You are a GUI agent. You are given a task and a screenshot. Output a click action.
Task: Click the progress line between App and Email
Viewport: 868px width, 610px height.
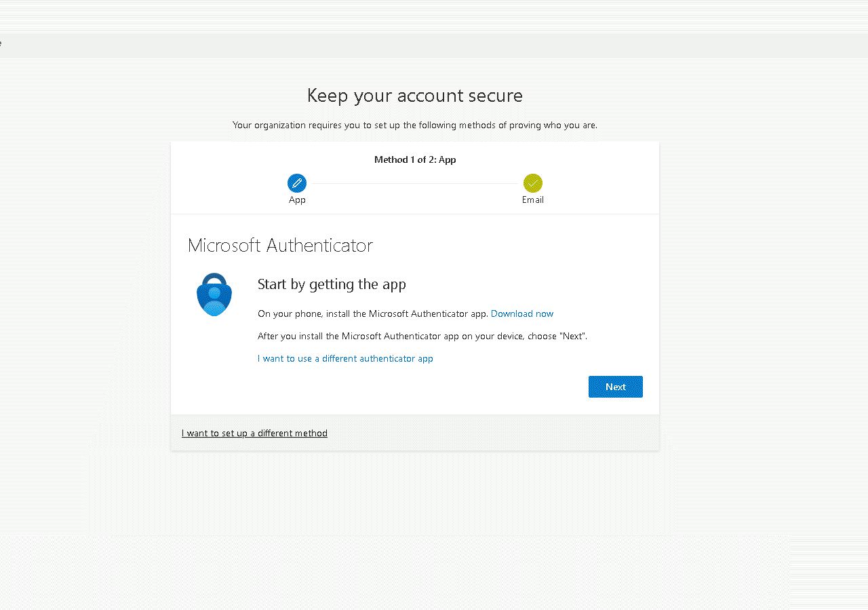[415, 183]
